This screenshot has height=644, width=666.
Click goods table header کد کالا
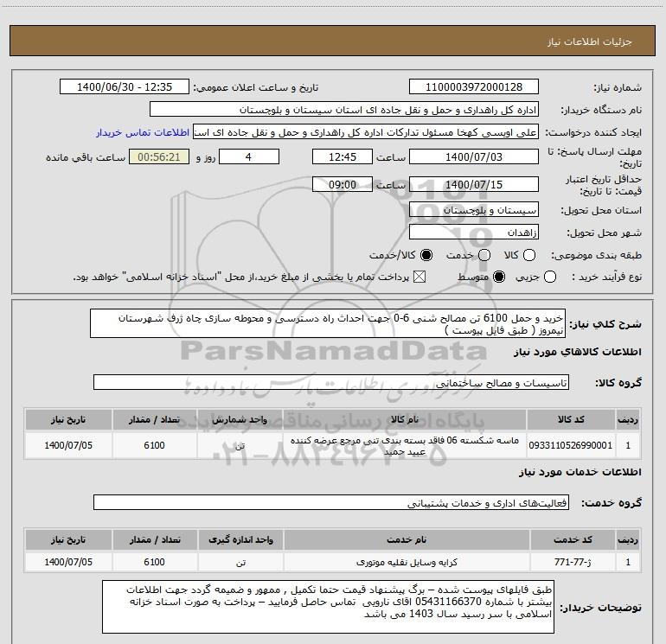point(571,419)
